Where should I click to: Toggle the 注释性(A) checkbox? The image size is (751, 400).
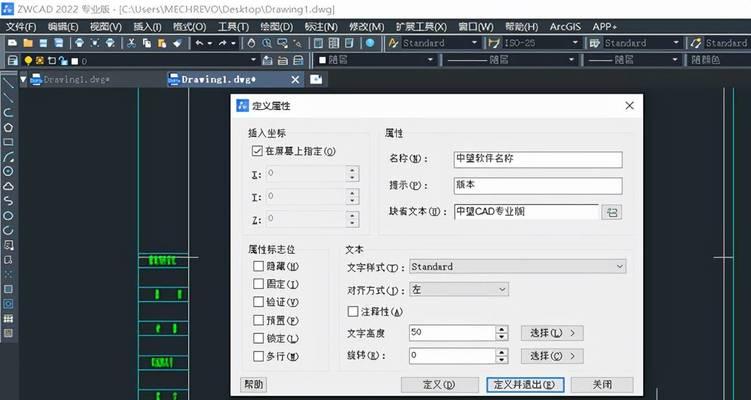(x=353, y=312)
